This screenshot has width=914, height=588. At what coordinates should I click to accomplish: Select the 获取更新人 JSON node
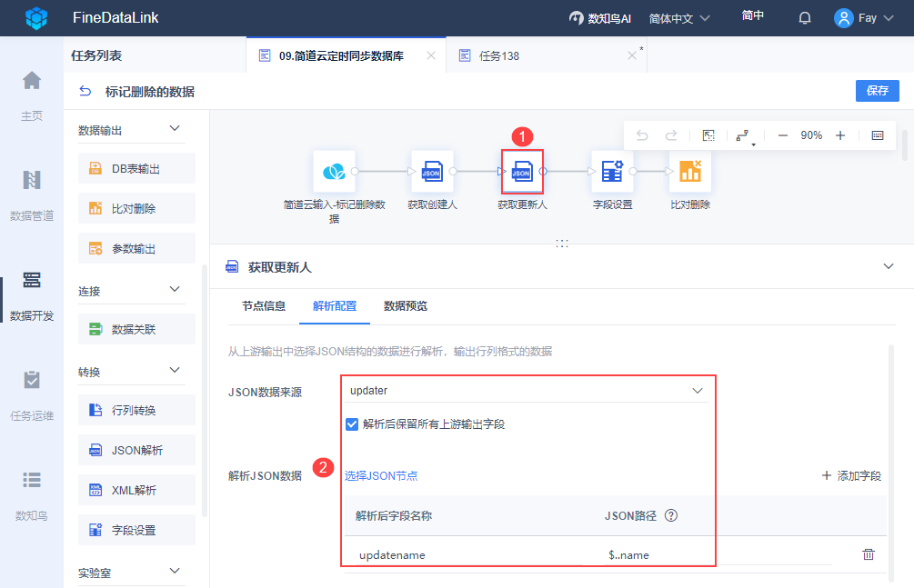(x=522, y=172)
